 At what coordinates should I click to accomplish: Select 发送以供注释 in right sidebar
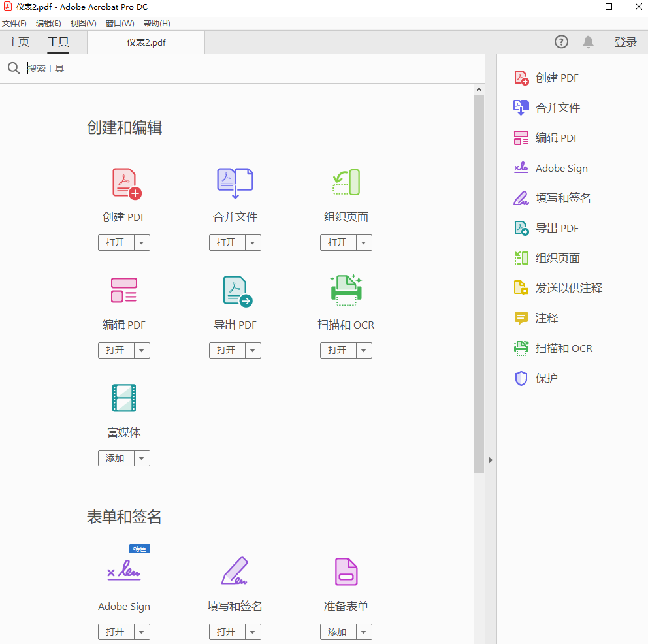point(558,288)
